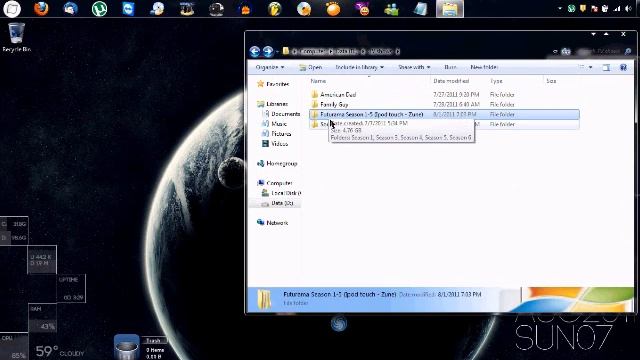The image size is (640, 360).
Task: Click Family Guy's date modified cell
Action: point(456,104)
